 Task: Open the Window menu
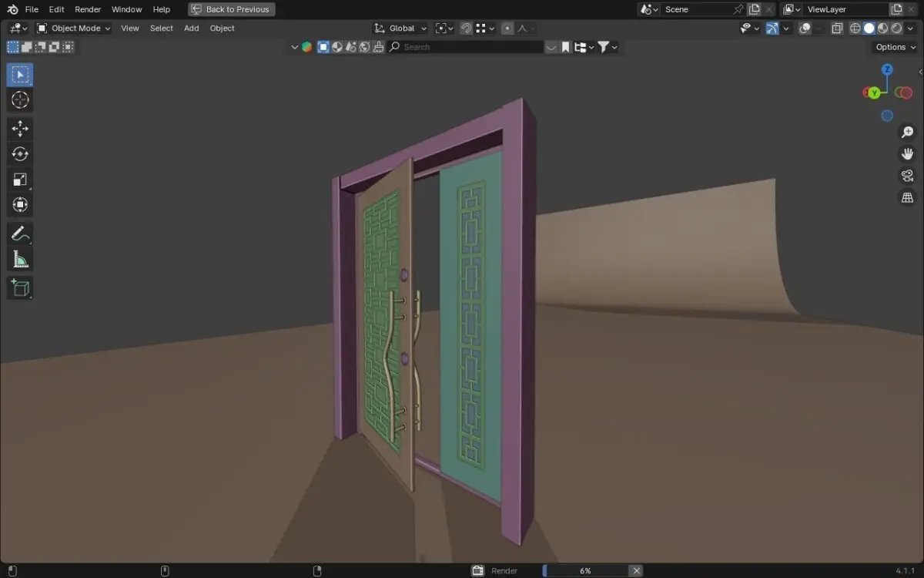point(126,9)
